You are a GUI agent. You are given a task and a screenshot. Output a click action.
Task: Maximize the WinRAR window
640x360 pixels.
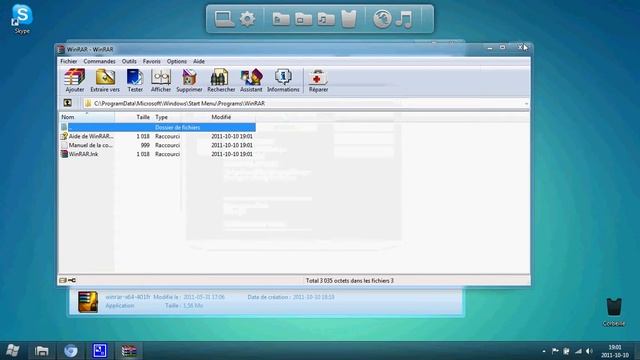pos(502,48)
